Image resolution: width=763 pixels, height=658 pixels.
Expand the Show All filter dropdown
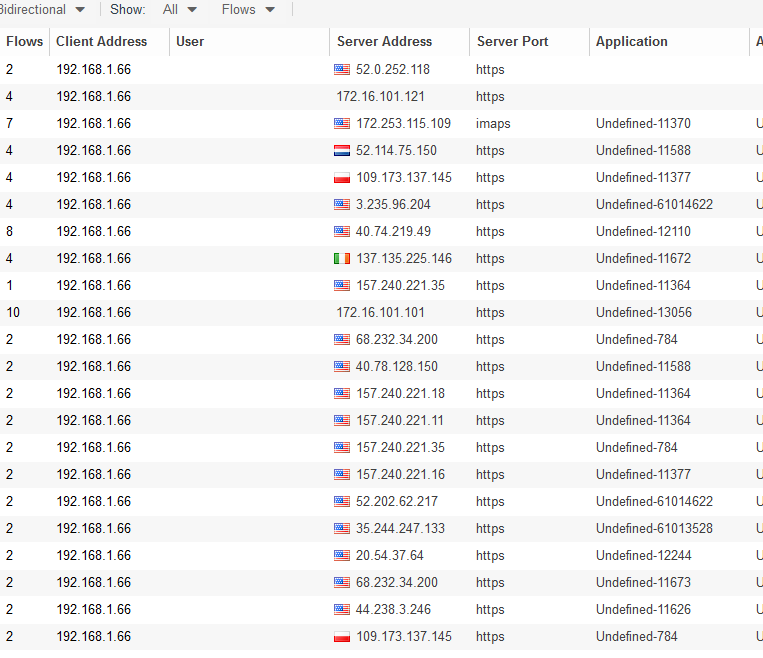coord(180,10)
